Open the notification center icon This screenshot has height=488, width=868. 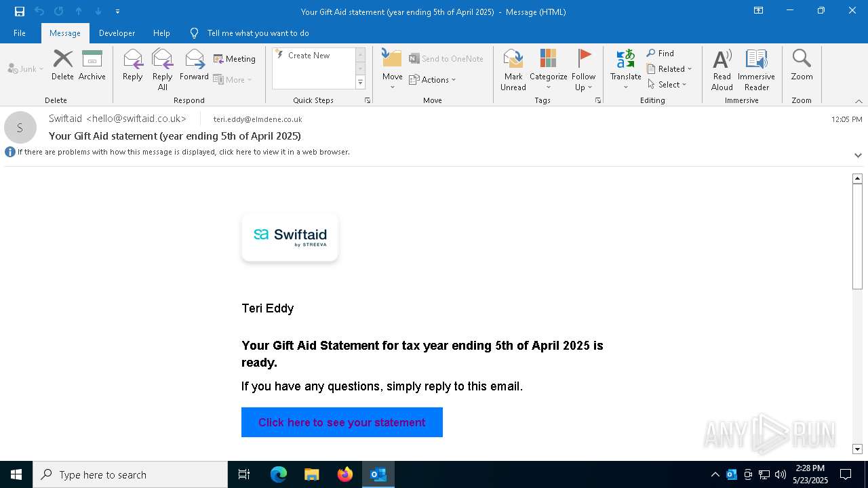[x=846, y=474]
